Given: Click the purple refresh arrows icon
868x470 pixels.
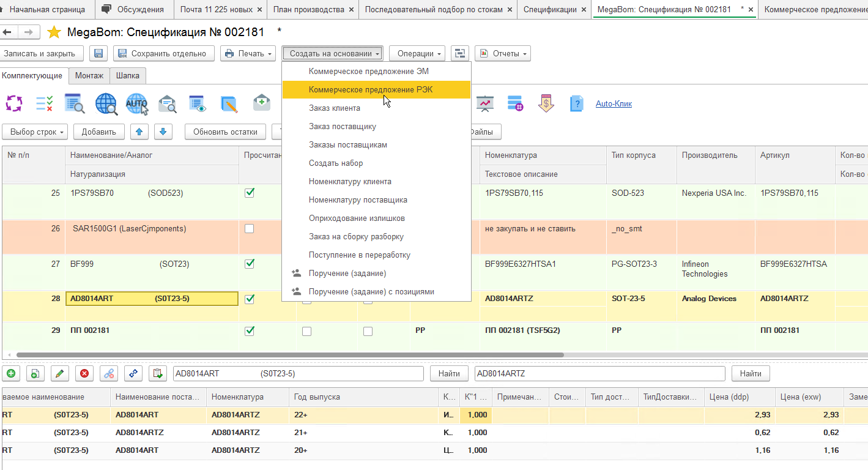Looking at the screenshot, I should coord(14,103).
